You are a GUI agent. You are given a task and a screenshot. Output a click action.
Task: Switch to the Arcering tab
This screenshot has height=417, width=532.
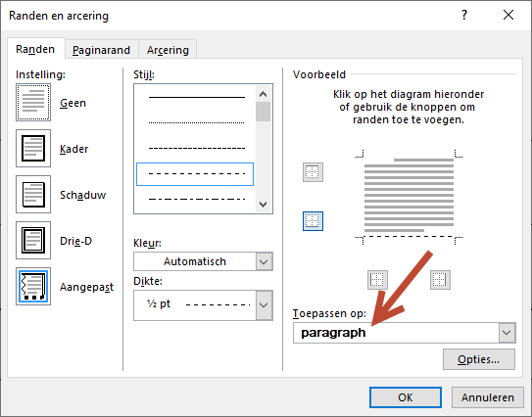168,50
